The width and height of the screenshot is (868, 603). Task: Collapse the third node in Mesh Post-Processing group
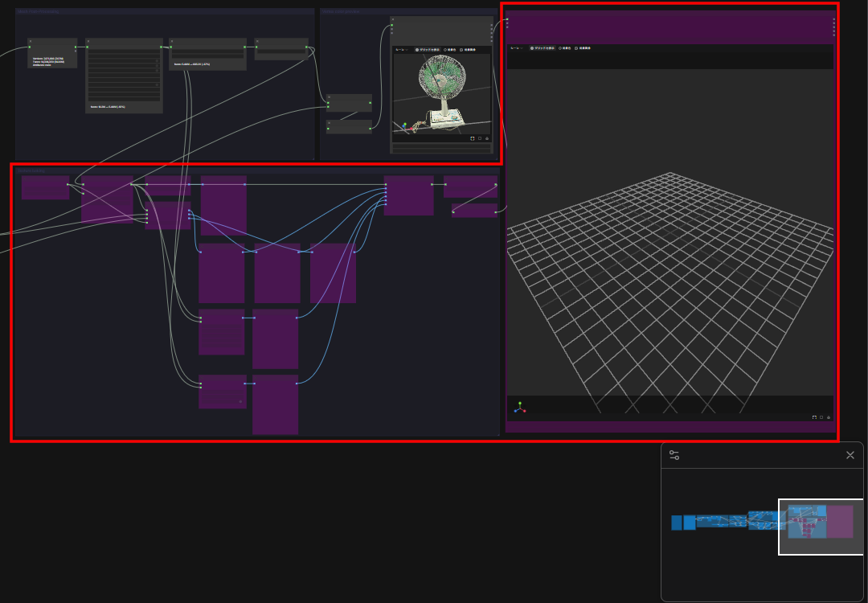pyautogui.click(x=172, y=41)
